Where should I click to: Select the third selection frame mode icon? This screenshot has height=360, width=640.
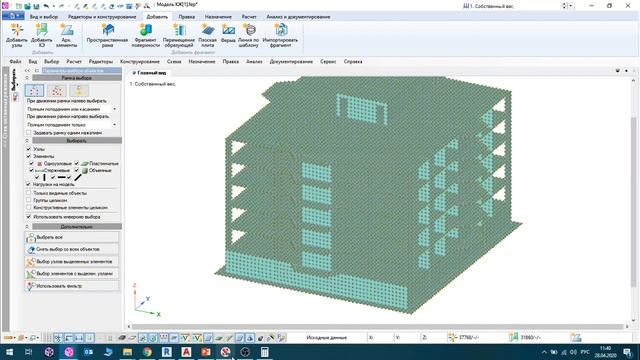79,90
